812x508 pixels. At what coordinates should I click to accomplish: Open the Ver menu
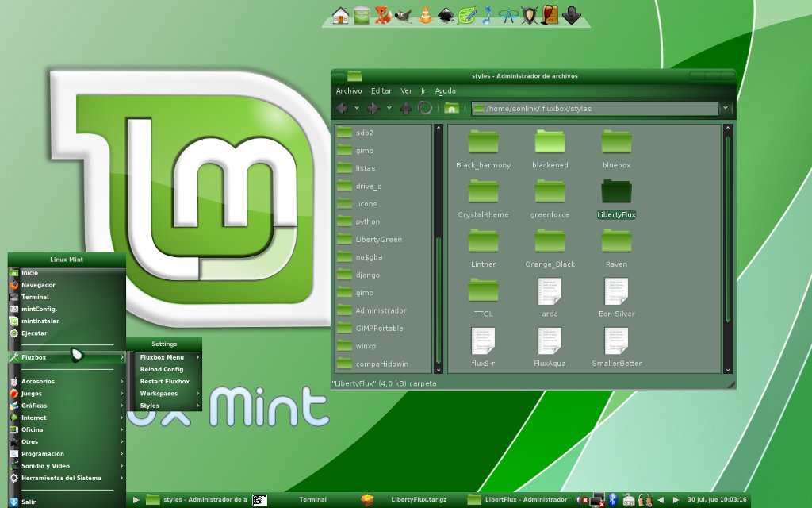click(407, 90)
